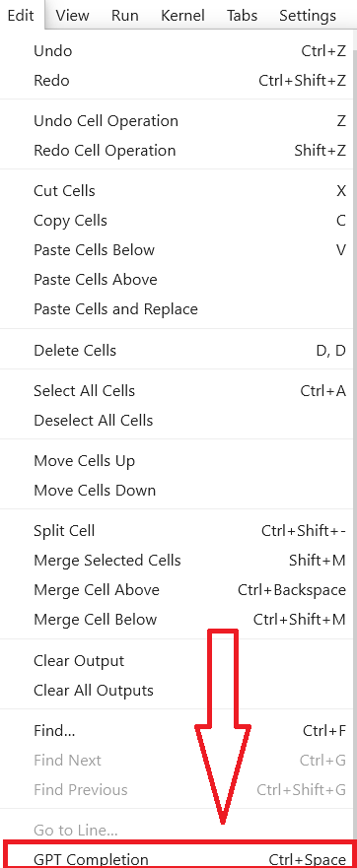The height and width of the screenshot is (868, 357).
Task: Open the Tabs menu
Action: (x=242, y=16)
